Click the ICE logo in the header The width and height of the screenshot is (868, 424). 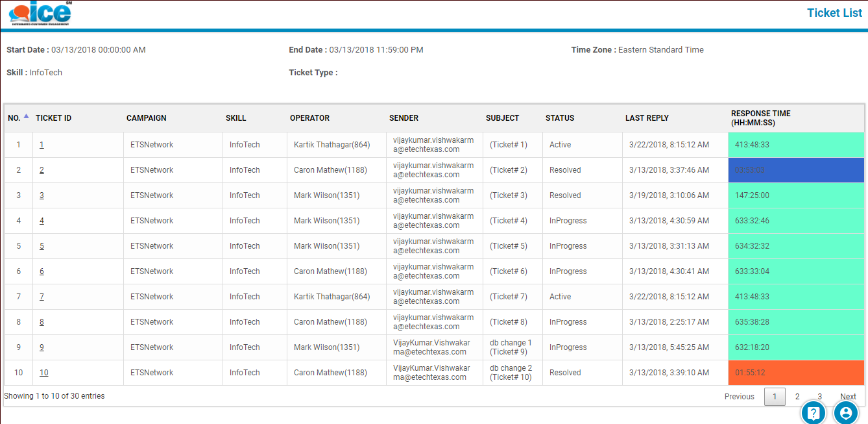point(40,14)
